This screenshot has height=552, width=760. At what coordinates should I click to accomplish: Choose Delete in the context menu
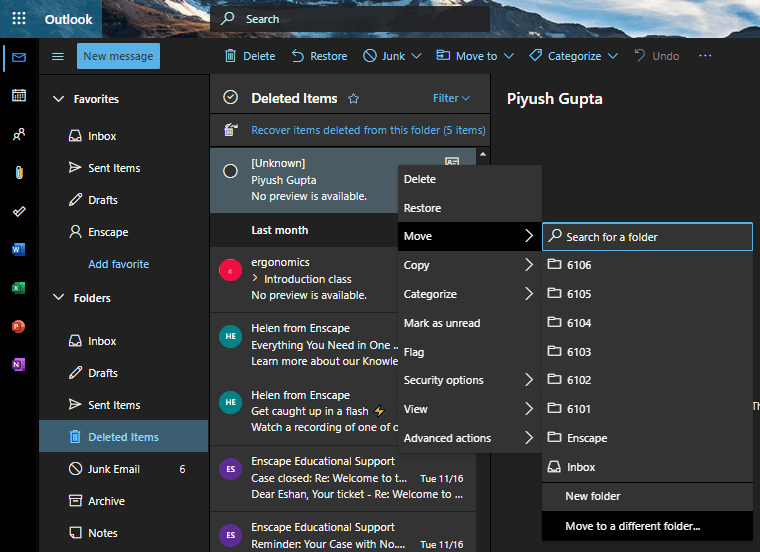coord(470,179)
